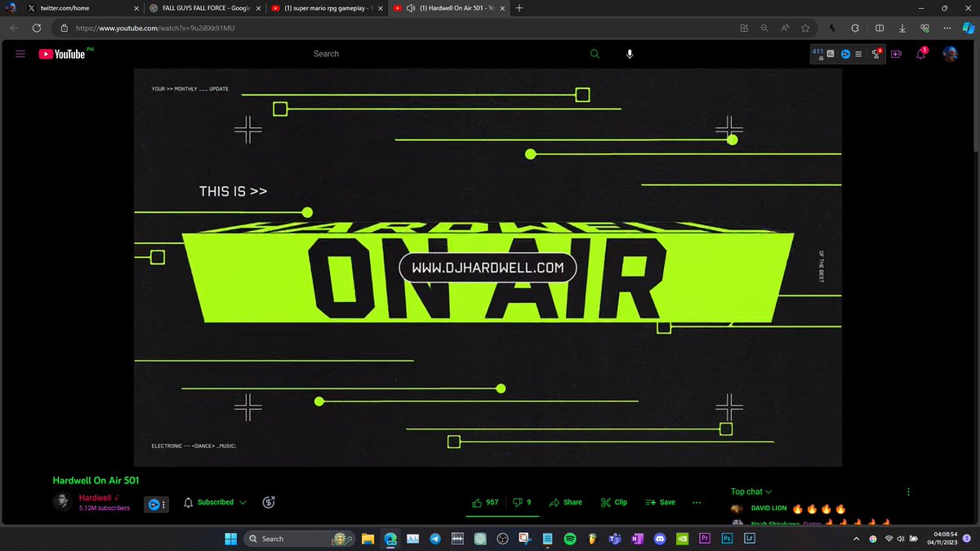The height and width of the screenshot is (551, 980).
Task: Select the Hardwell On Air 501 tab
Action: [448, 8]
